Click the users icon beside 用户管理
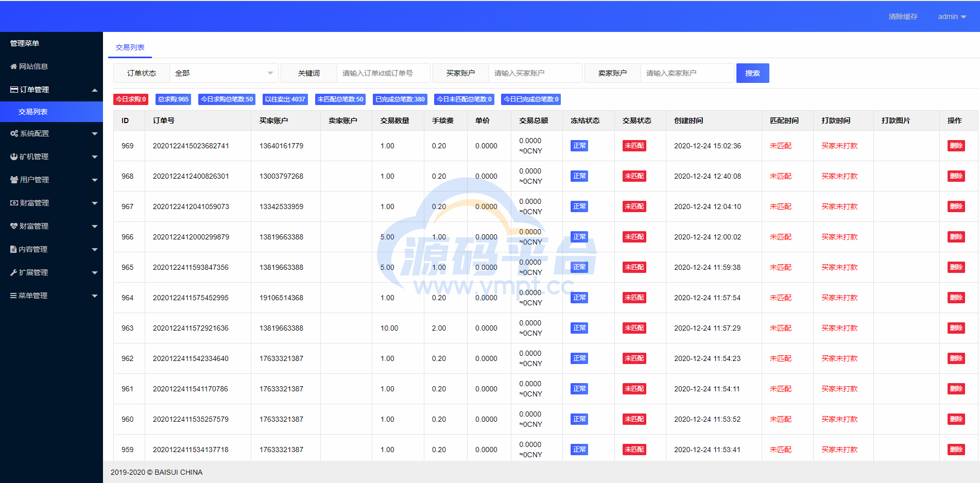The width and height of the screenshot is (980, 483). coord(14,180)
